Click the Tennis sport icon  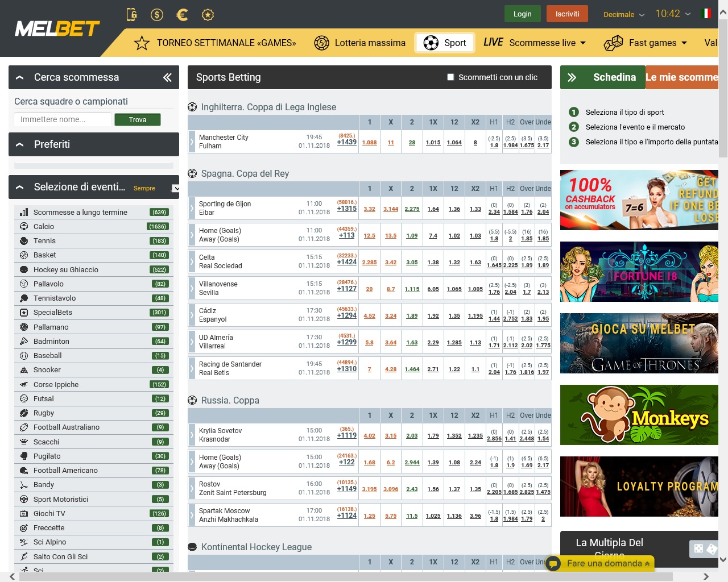[x=24, y=241]
